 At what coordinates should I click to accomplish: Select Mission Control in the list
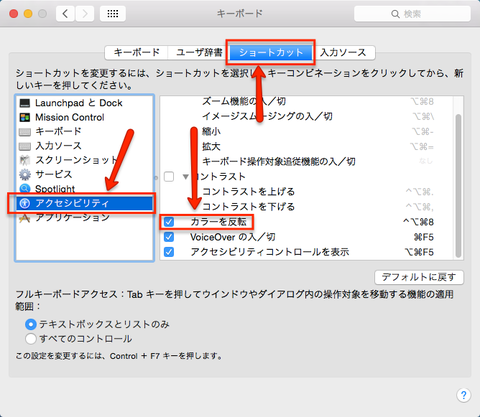(84, 117)
